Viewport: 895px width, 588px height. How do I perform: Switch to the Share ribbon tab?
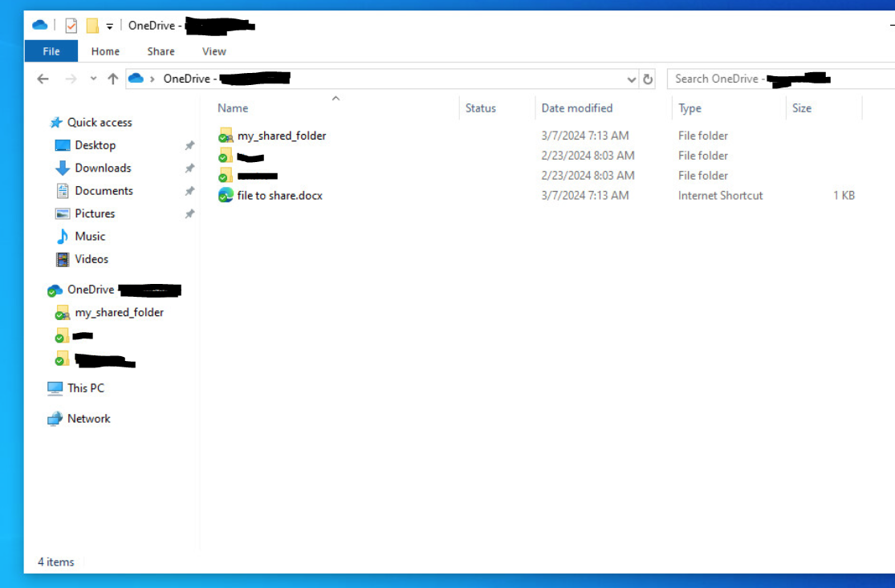[x=161, y=51]
